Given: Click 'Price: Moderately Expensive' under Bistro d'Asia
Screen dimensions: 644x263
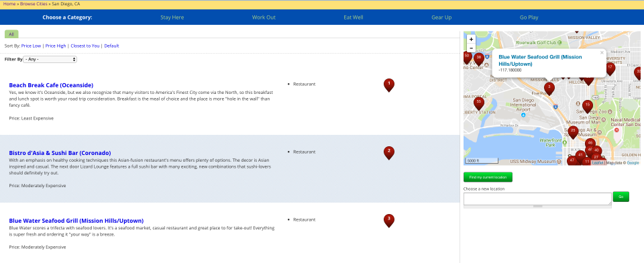Looking at the screenshot, I should (x=38, y=186).
